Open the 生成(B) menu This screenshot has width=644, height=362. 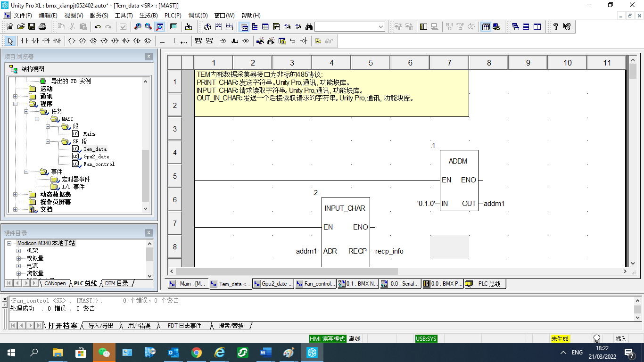149,16
